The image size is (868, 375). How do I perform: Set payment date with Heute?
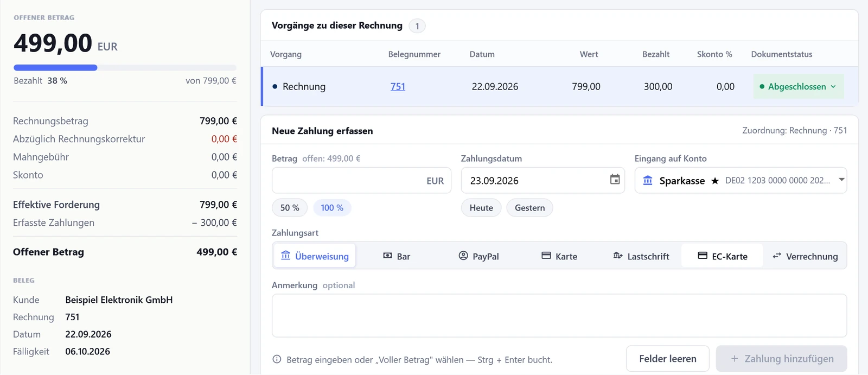[481, 208]
